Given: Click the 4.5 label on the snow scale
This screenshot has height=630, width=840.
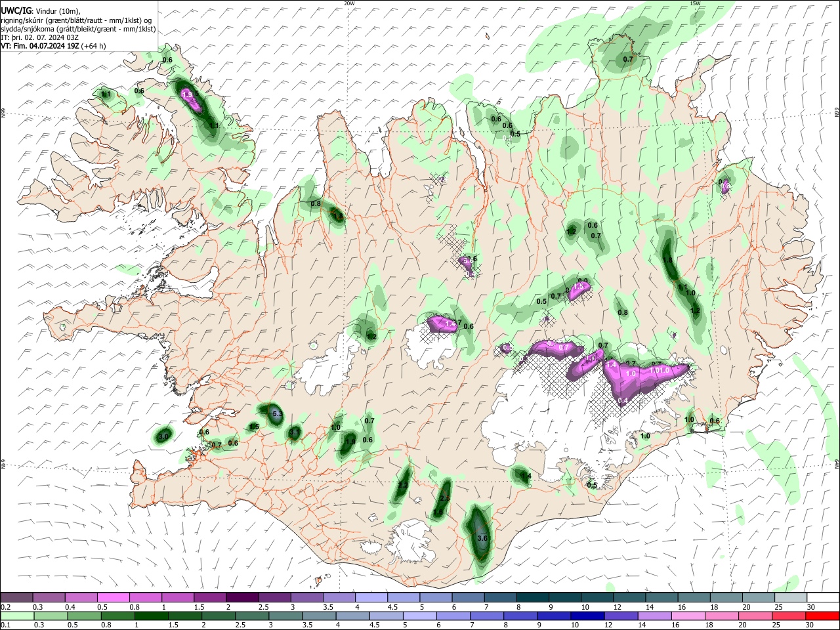Looking at the screenshot, I should pos(392,607).
